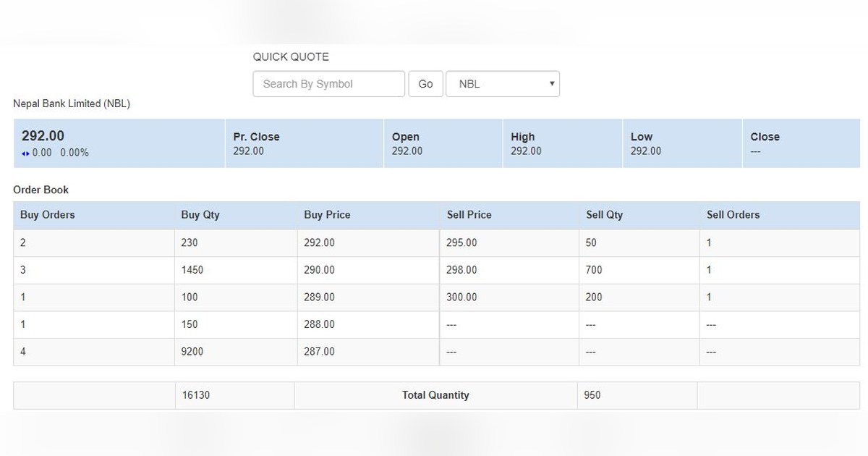The image size is (868, 456).
Task: Click buy price 288.00 cell
Action: [368, 325]
